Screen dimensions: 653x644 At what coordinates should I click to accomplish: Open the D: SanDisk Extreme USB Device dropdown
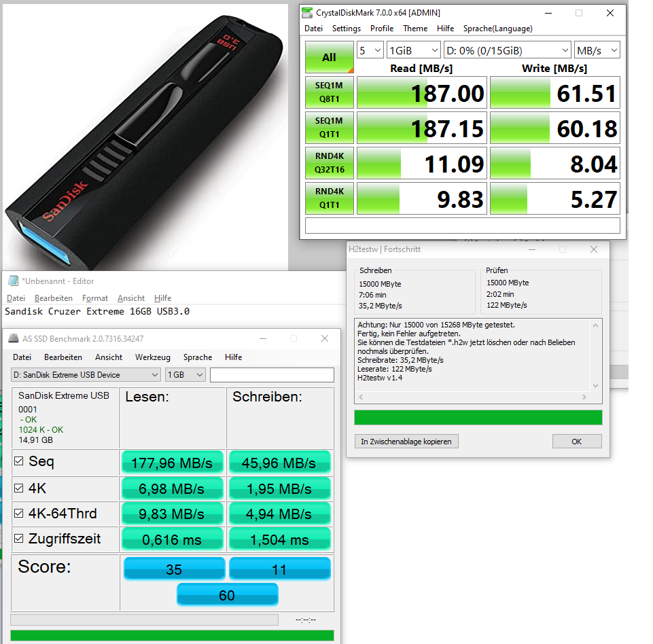86,375
